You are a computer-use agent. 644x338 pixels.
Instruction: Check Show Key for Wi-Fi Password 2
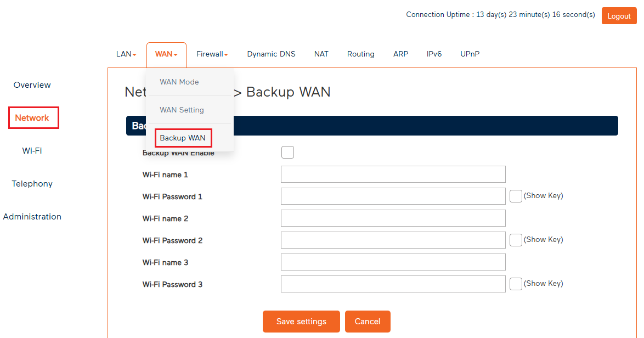pyautogui.click(x=516, y=240)
